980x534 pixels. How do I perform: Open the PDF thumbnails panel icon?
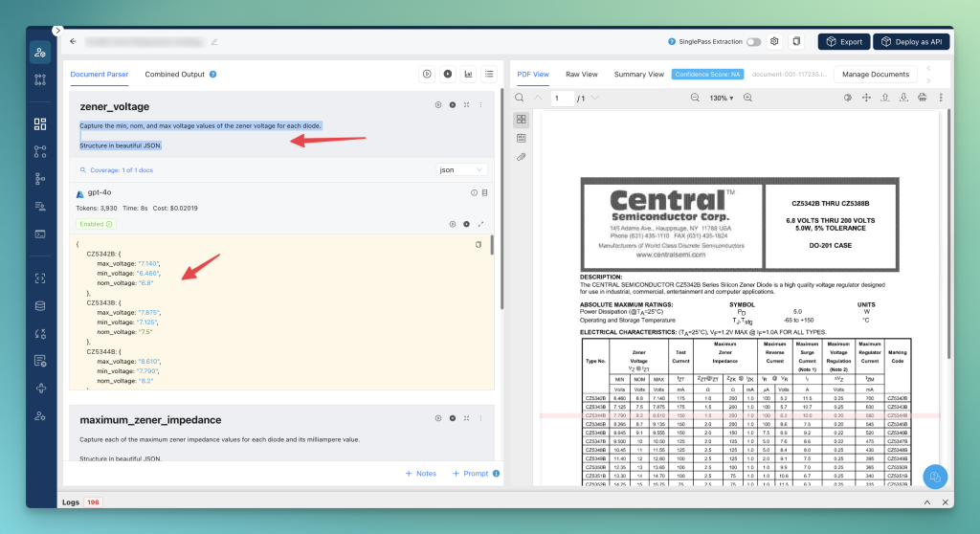[522, 120]
